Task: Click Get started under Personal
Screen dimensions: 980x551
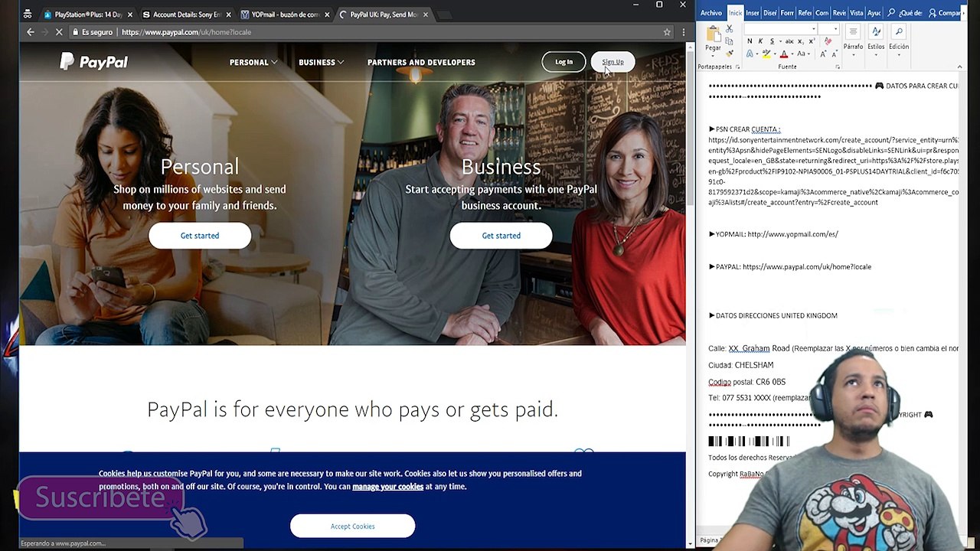Action: 200,236
